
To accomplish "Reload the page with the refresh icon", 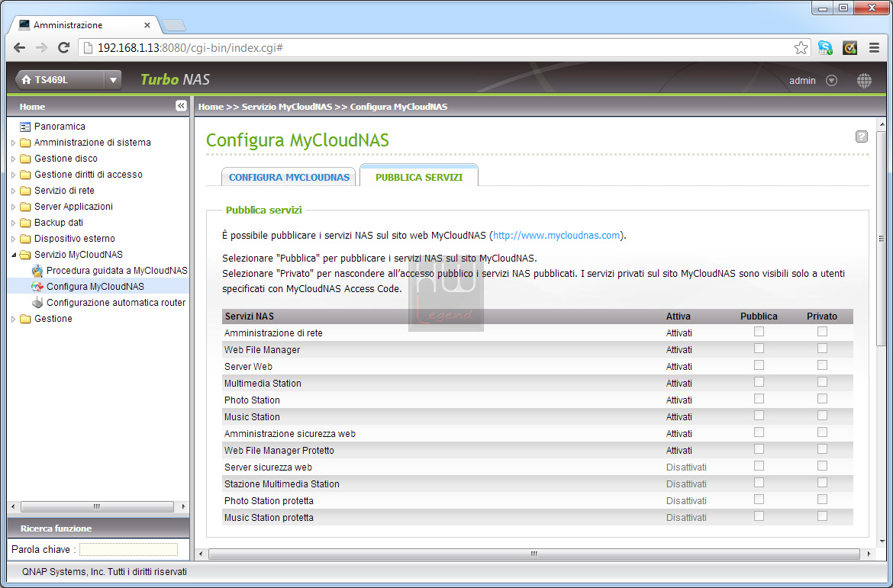I will [64, 48].
